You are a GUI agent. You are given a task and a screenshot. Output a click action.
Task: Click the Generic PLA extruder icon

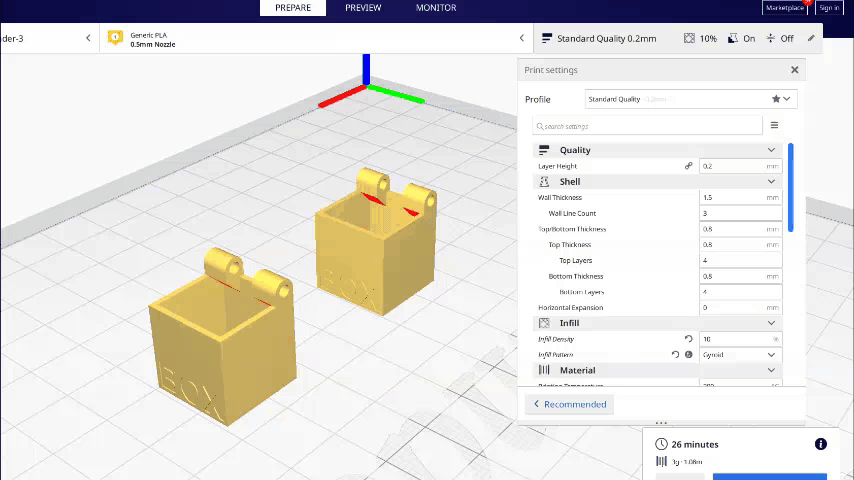(x=115, y=38)
